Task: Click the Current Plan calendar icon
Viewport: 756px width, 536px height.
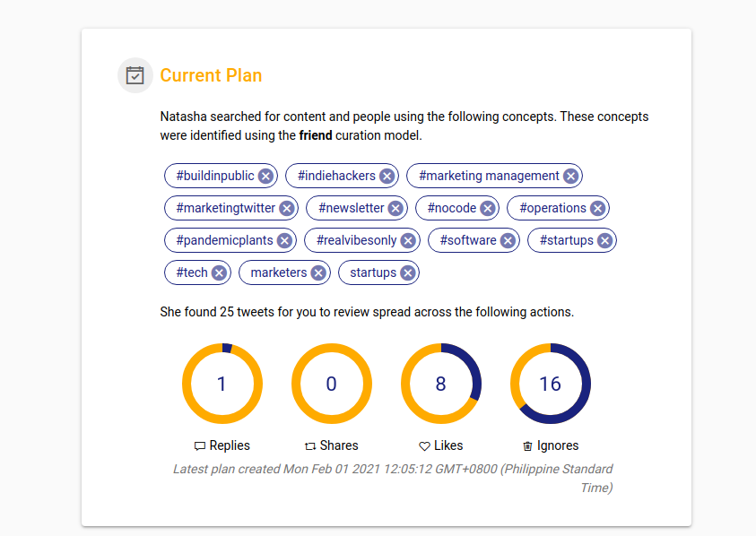Action: [135, 75]
